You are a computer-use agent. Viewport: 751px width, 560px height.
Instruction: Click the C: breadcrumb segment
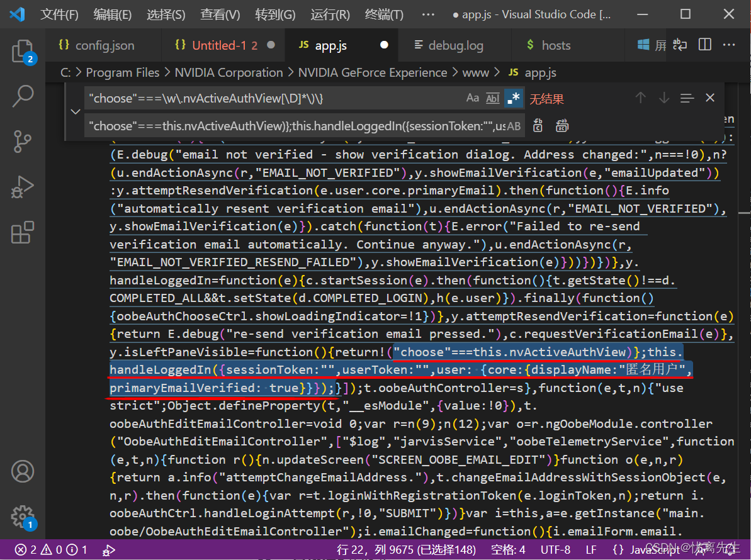(x=65, y=73)
